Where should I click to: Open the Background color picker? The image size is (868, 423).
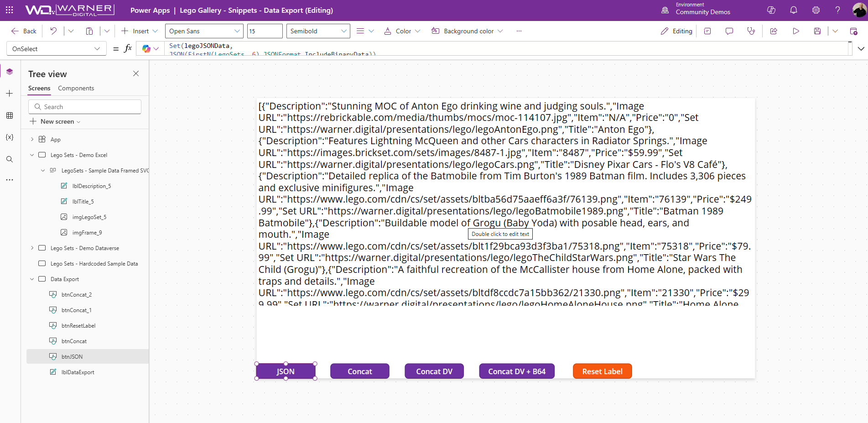tap(467, 31)
